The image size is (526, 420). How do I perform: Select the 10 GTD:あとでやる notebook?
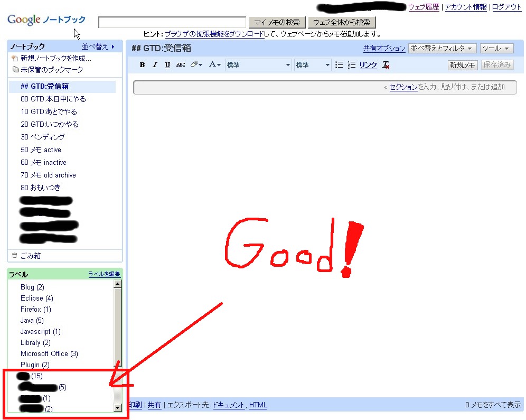tap(49, 111)
